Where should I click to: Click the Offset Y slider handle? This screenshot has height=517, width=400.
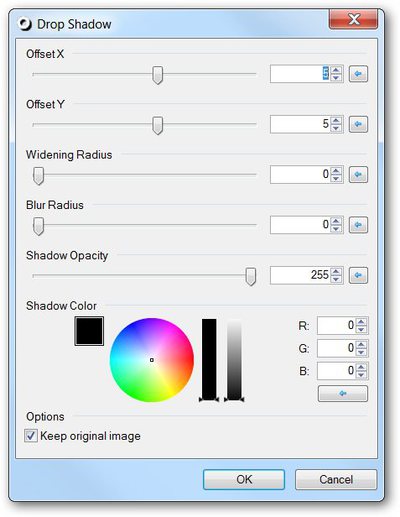[157, 125]
